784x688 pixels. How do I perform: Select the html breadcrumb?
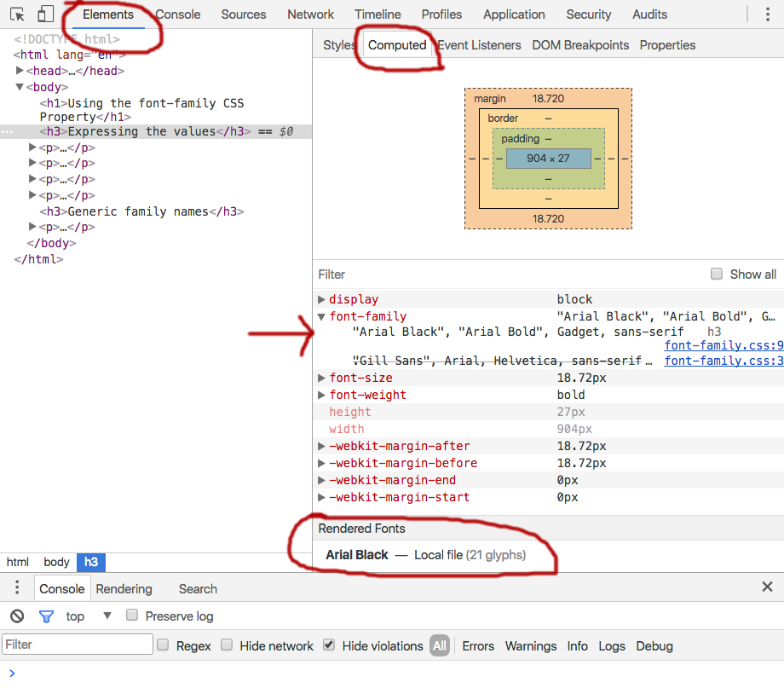pyautogui.click(x=18, y=562)
